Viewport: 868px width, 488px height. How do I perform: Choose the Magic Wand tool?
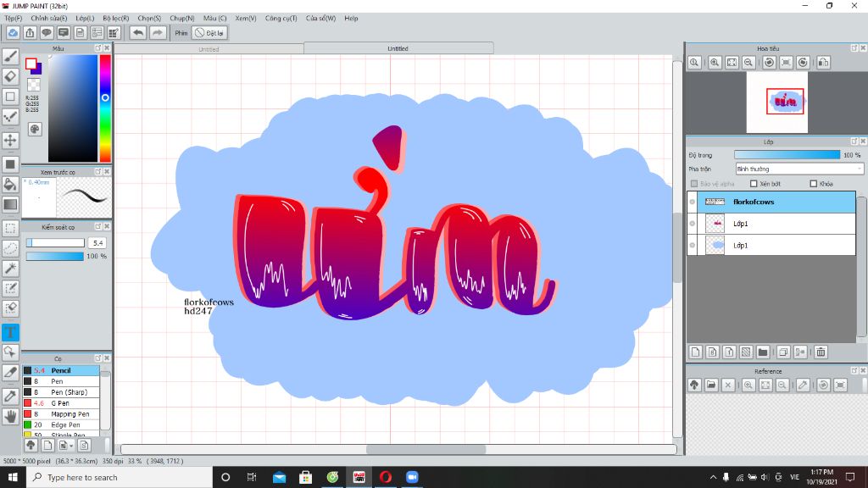pyautogui.click(x=10, y=269)
